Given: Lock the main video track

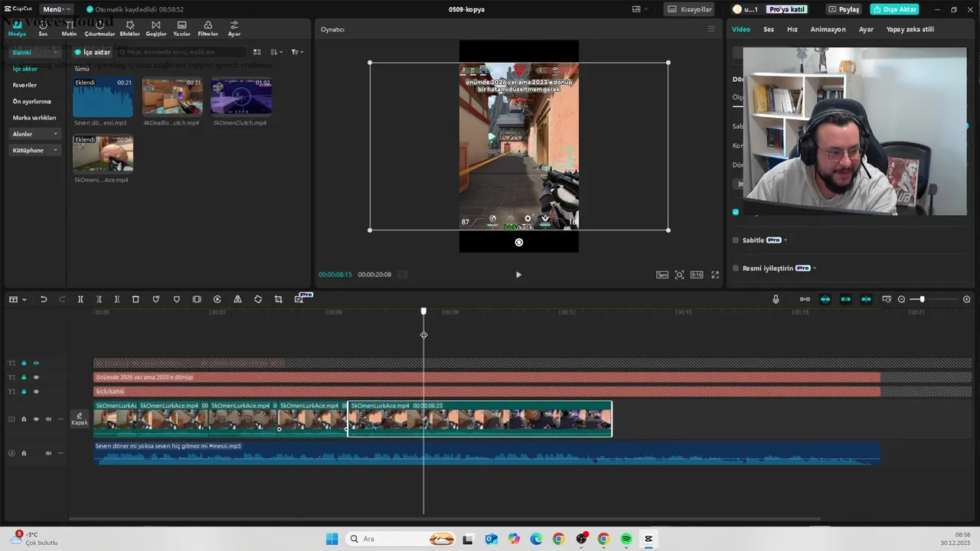Looking at the screenshot, I should 24,419.
